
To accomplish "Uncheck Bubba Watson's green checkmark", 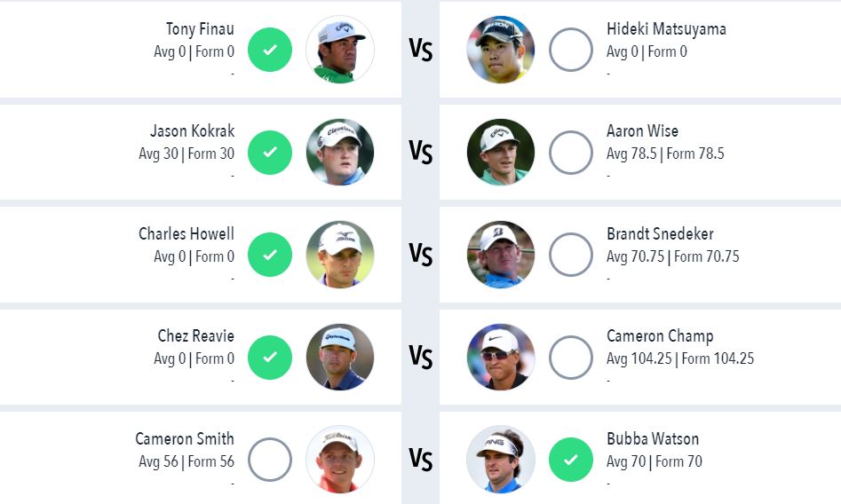I will click(571, 460).
